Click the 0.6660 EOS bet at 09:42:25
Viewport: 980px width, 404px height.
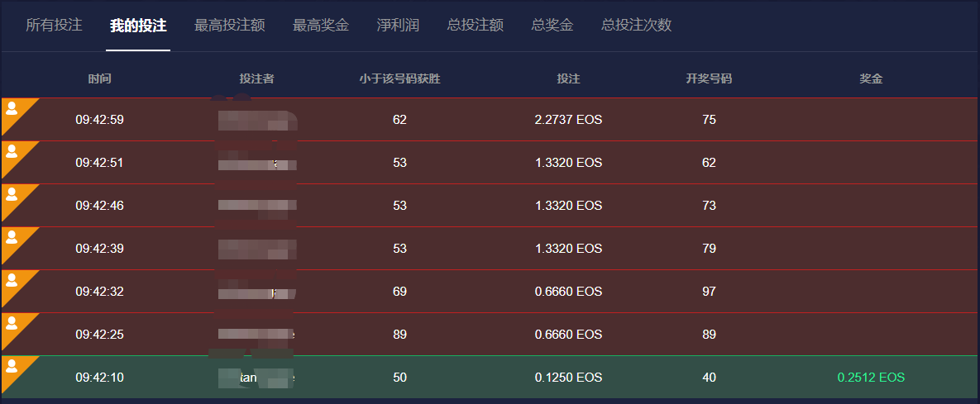click(x=569, y=335)
